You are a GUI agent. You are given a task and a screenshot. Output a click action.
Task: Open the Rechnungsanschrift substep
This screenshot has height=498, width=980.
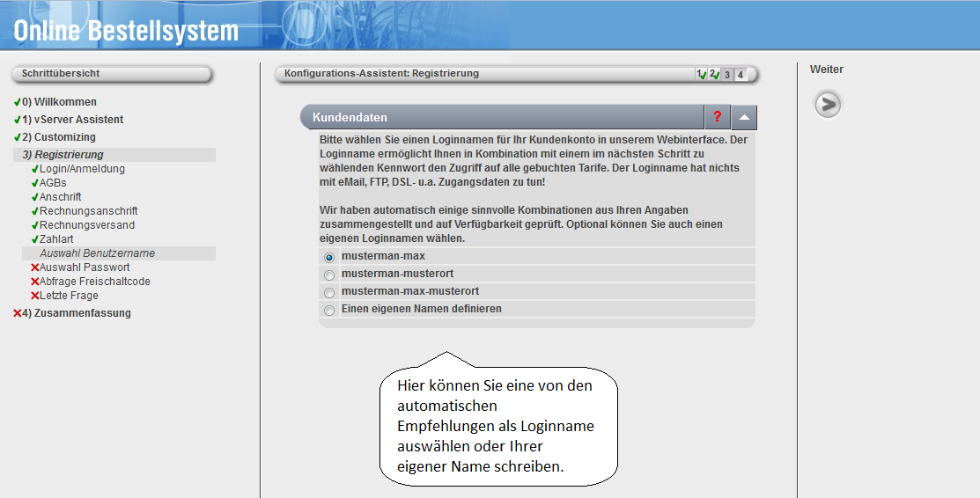click(88, 211)
